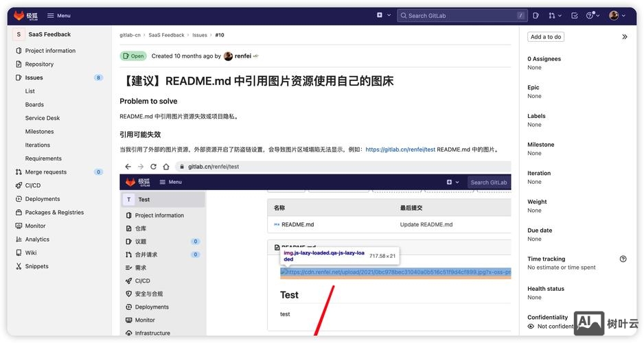Click the Project information sidebar icon
This screenshot has height=343, width=644.
pos(19,51)
